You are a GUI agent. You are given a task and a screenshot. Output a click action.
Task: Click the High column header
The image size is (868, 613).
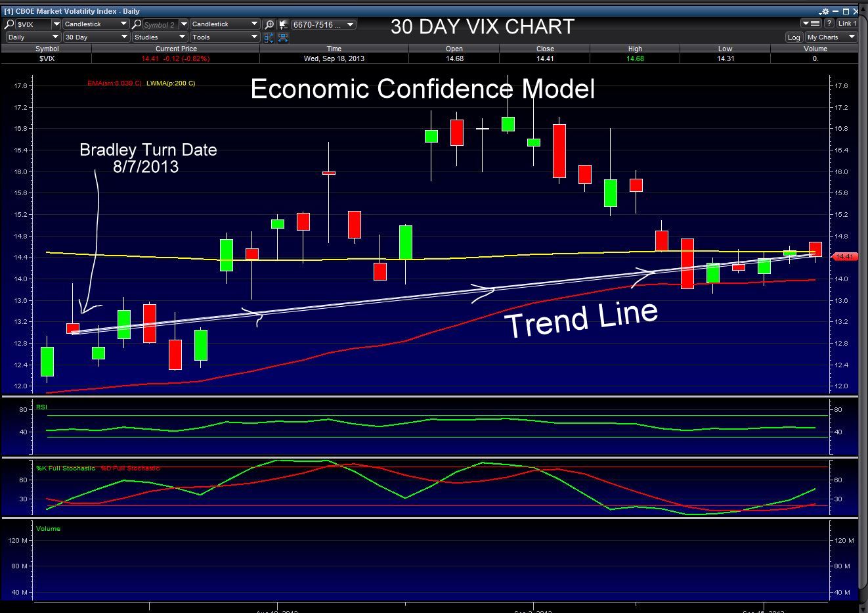[635, 49]
